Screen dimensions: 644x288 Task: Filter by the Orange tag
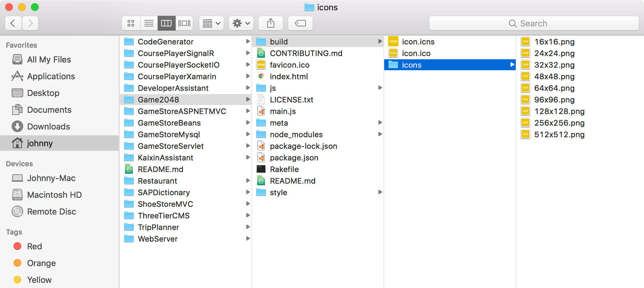pos(60,263)
